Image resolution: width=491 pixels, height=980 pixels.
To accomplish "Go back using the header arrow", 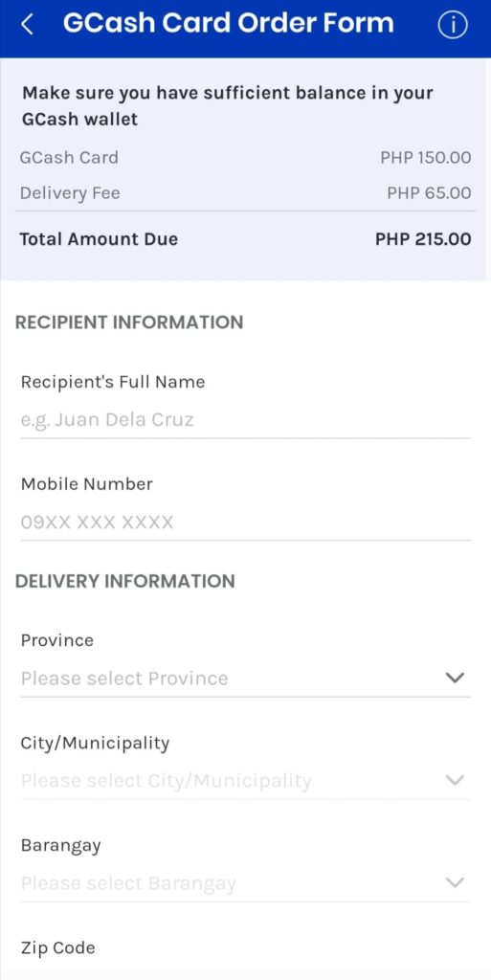I will pos(27,25).
